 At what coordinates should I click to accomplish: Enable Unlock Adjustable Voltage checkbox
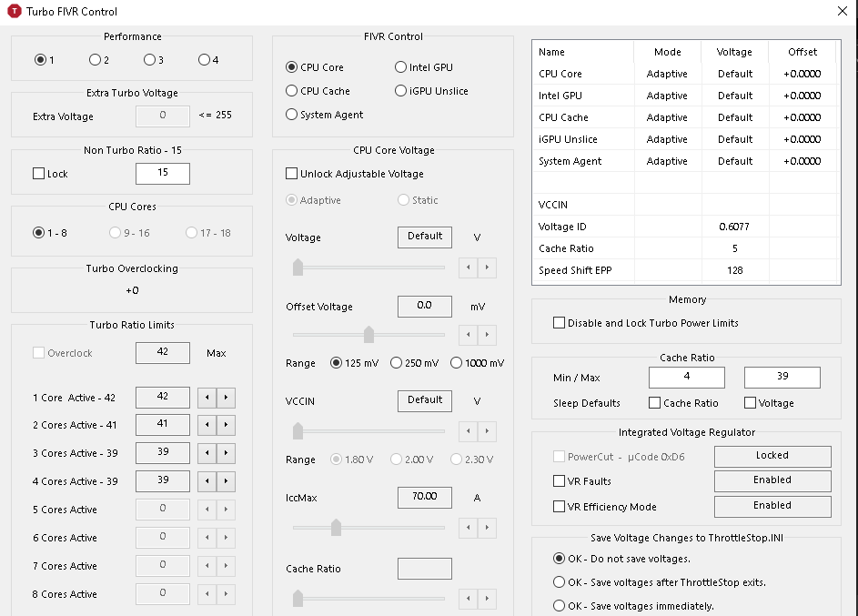(292, 174)
